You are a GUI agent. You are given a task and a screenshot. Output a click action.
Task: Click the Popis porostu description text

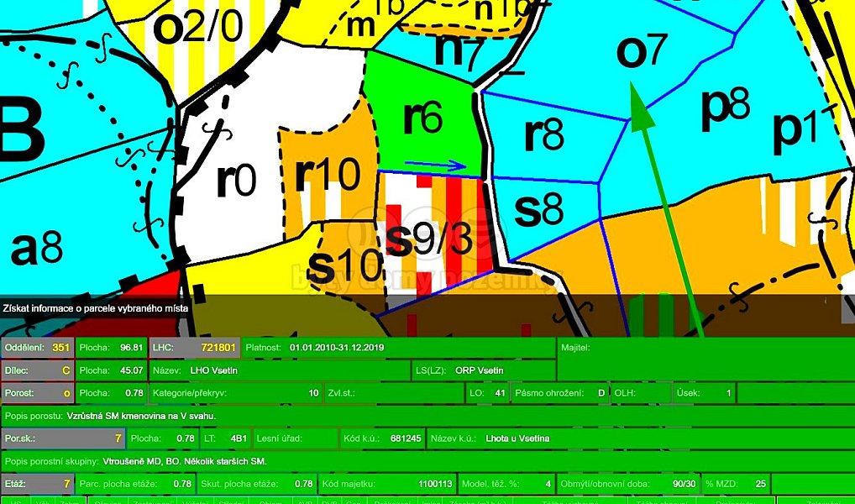(x=141, y=416)
